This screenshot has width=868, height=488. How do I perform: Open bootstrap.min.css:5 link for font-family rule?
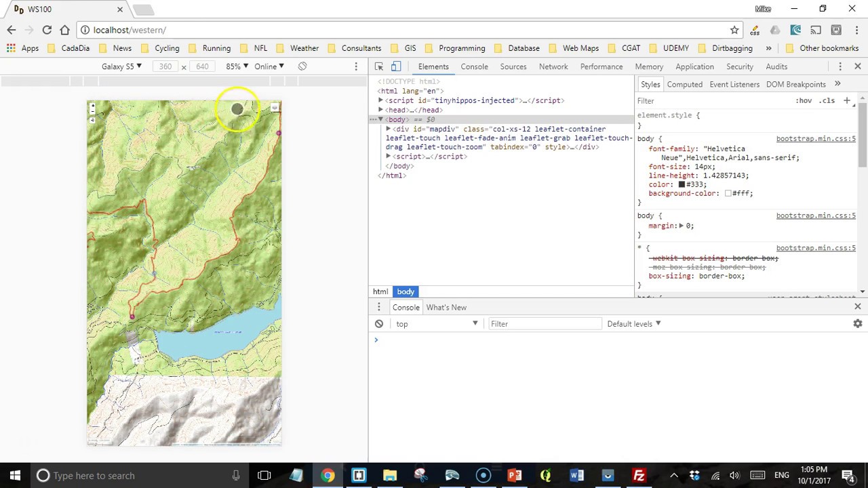point(816,139)
